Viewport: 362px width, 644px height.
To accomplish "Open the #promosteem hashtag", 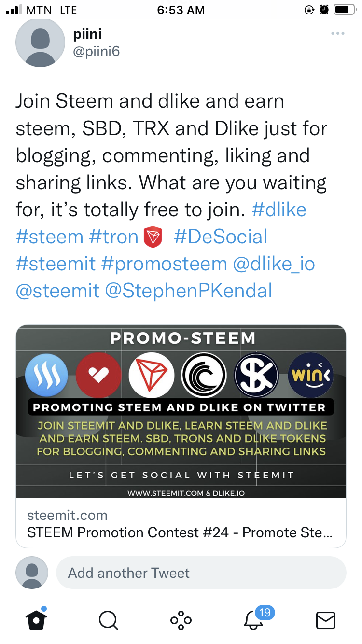I will 164,264.
